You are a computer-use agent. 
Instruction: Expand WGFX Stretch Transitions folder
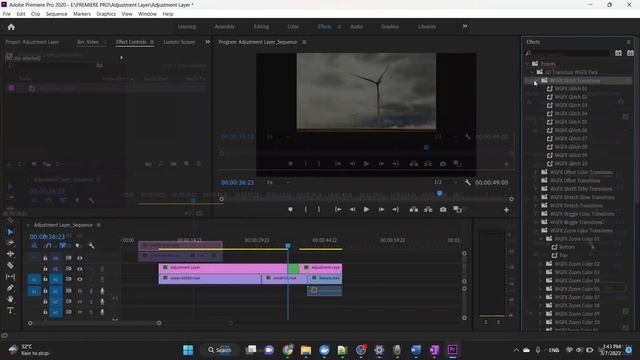536,206
